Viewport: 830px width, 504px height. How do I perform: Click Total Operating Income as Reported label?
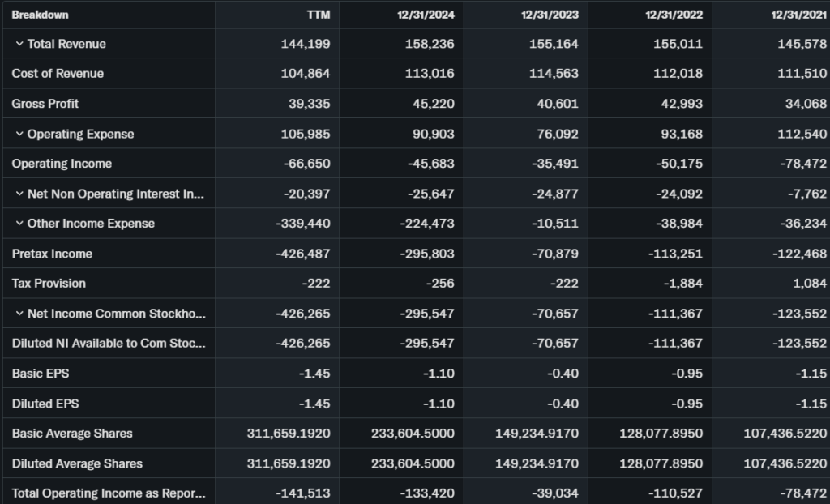(x=109, y=493)
